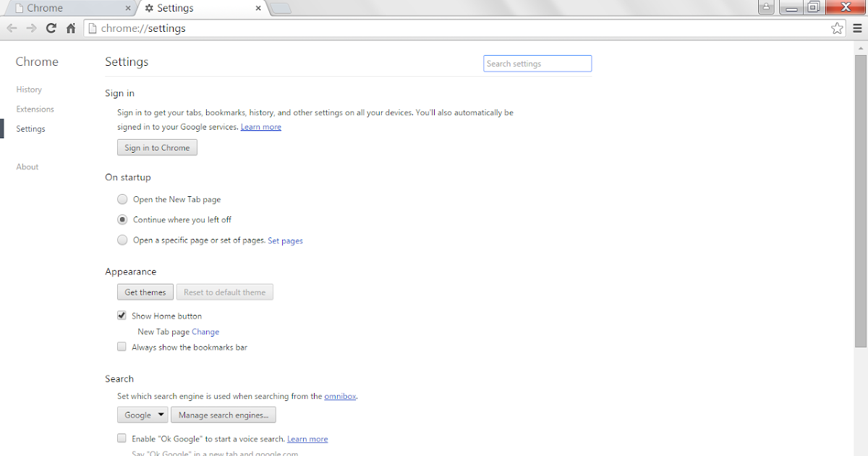
Task: Reload the current page
Action: (x=51, y=28)
